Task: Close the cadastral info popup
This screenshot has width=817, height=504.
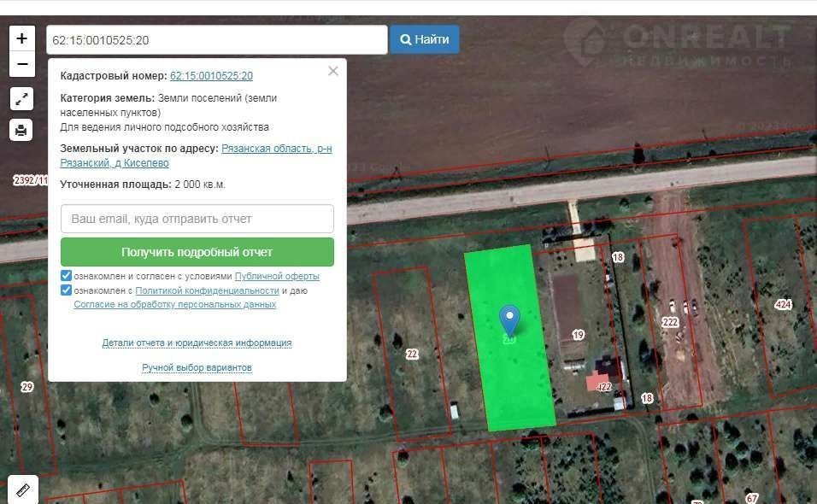Action: [x=333, y=71]
